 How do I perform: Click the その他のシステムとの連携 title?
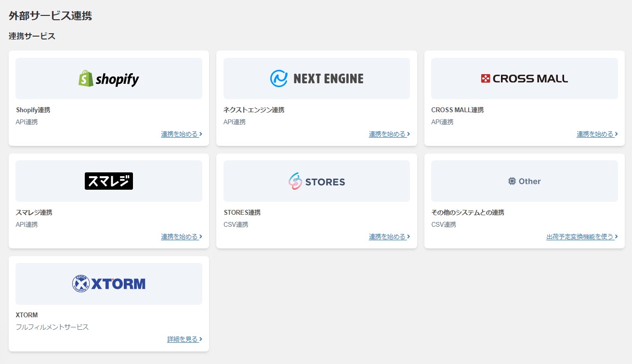[x=468, y=212]
